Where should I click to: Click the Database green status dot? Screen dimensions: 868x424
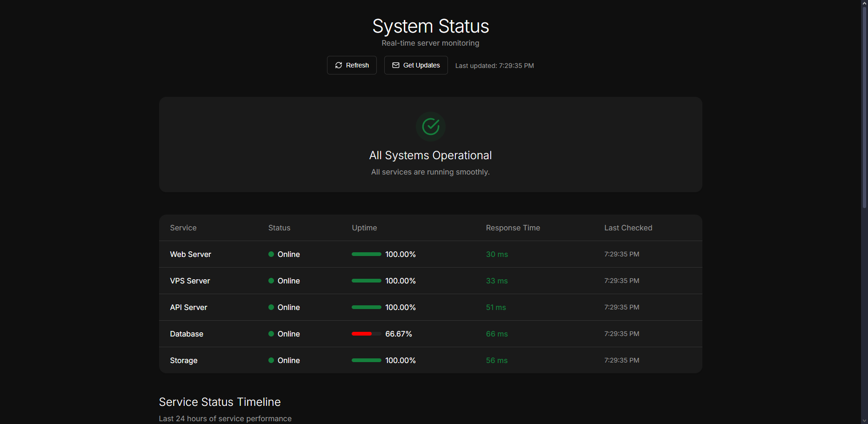[x=271, y=334]
